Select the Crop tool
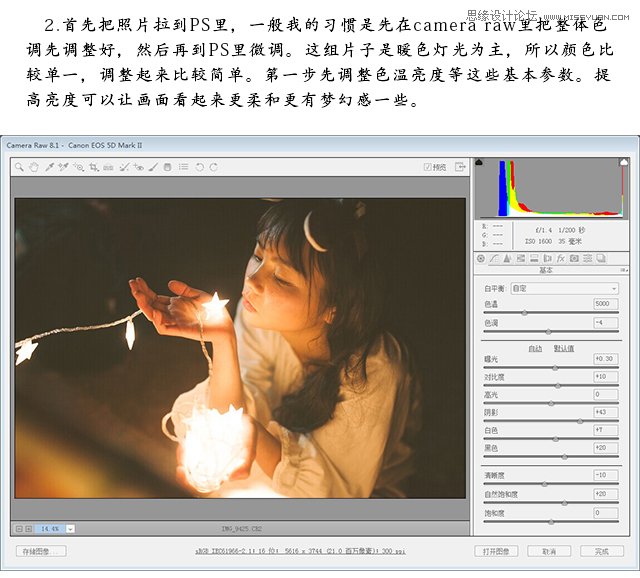The width and height of the screenshot is (640, 578). click(93, 168)
